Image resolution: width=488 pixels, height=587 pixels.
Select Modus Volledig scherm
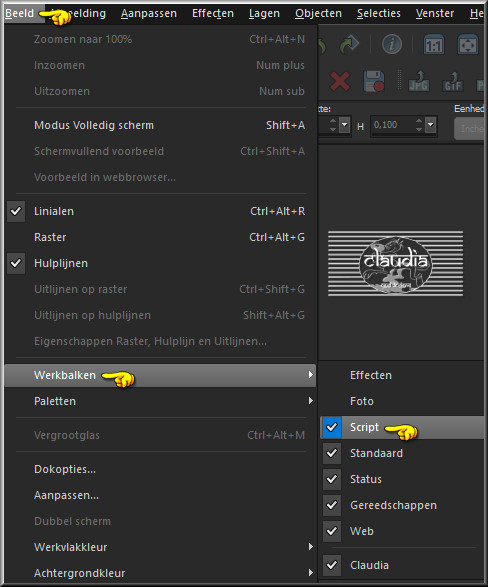160,125
